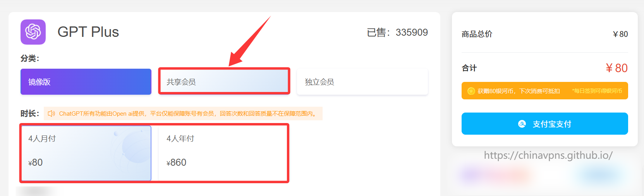The height and width of the screenshot is (196, 644).
Task: Click the gold coin icon in orange banner
Action: (x=471, y=91)
